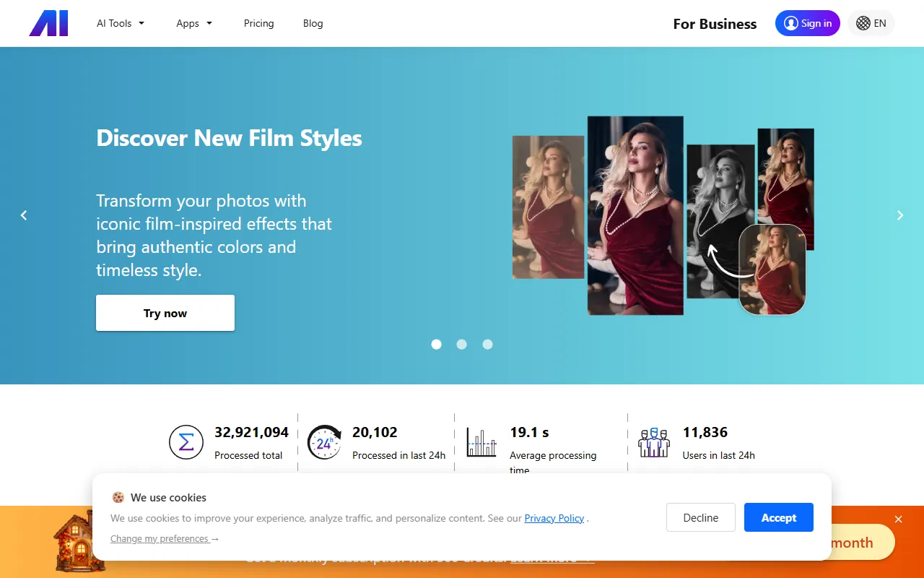Open the Privacy Policy link
This screenshot has width=924, height=578.
pyautogui.click(x=554, y=518)
